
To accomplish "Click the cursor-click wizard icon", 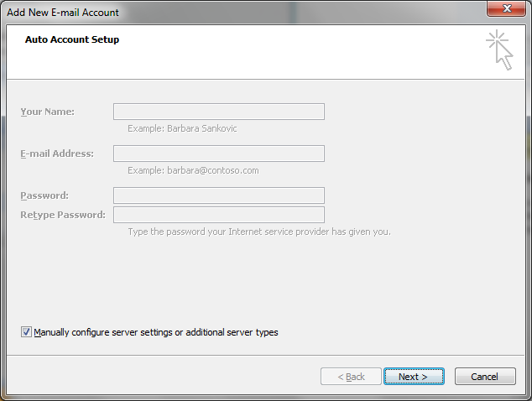I will click(499, 49).
